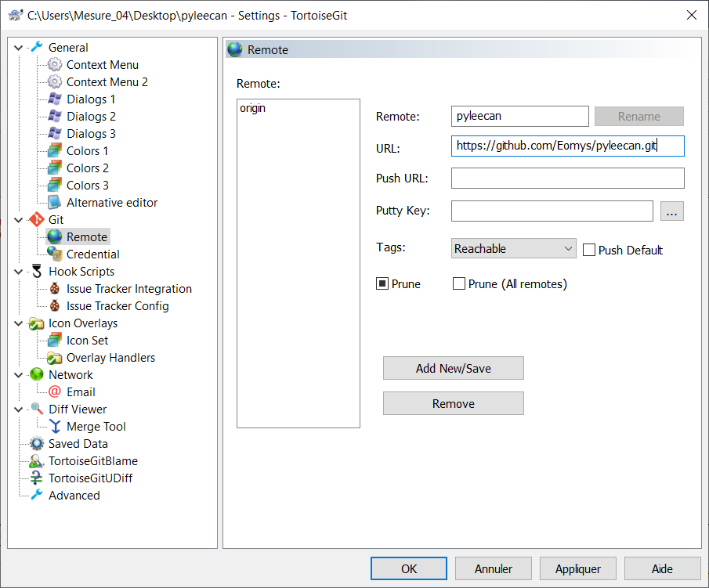Click the TortoiseGitUDiff icon

[x=37, y=478]
